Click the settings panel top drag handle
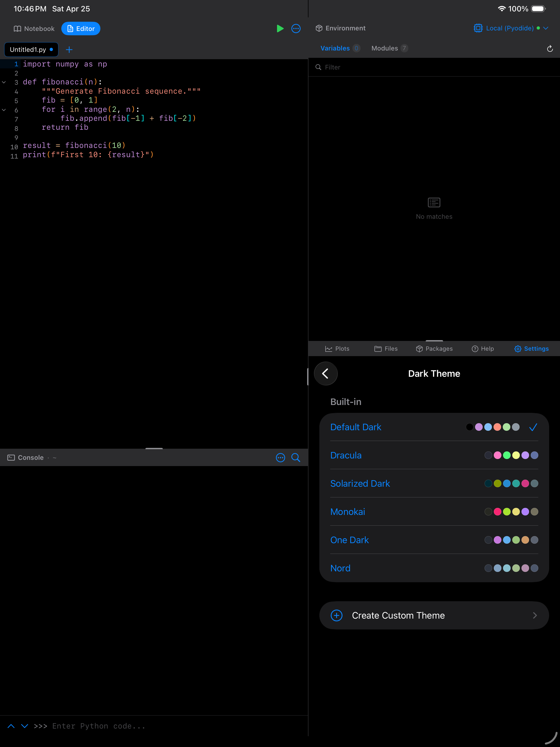The image size is (560, 747). (x=434, y=341)
